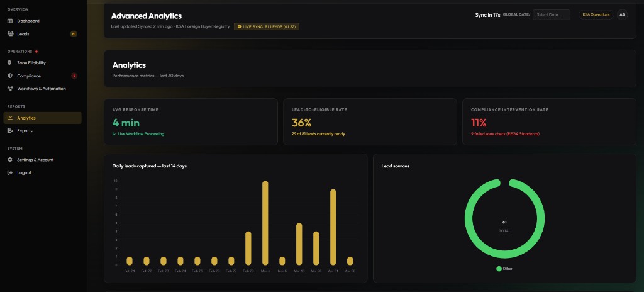The image size is (644, 292).
Task: Click '9 failed zone check (REGA Standards)' text
Action: coord(505,134)
